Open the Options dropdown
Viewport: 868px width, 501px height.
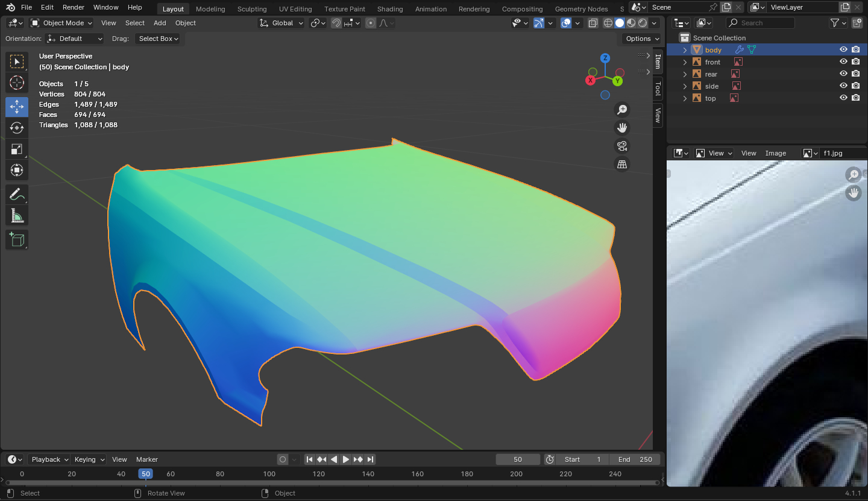(641, 39)
